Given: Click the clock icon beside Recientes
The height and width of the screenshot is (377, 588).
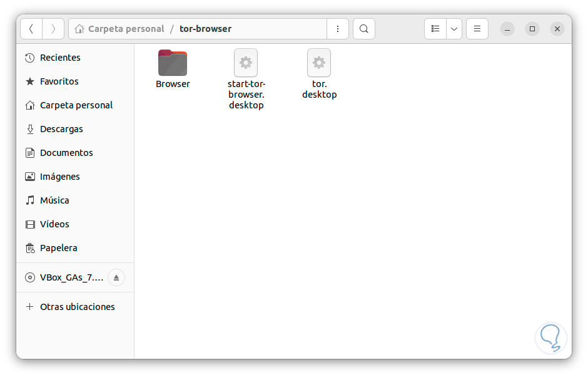Looking at the screenshot, I should point(29,58).
